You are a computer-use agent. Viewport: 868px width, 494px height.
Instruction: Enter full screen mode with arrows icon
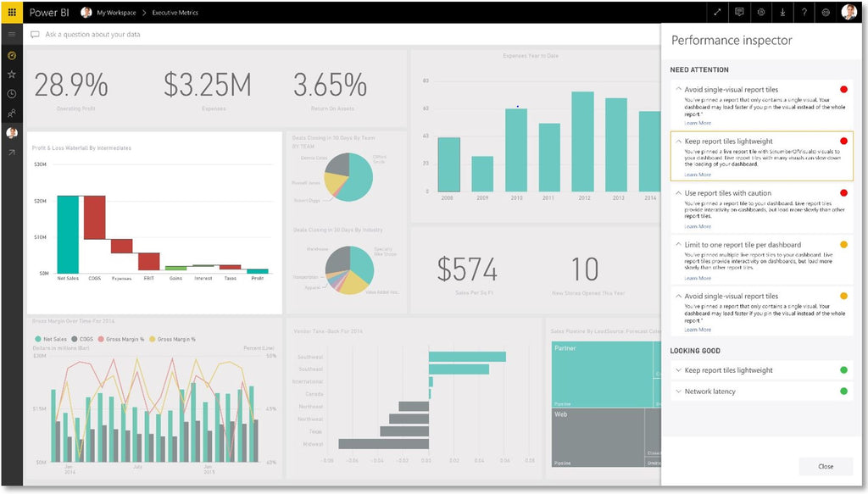tap(717, 12)
